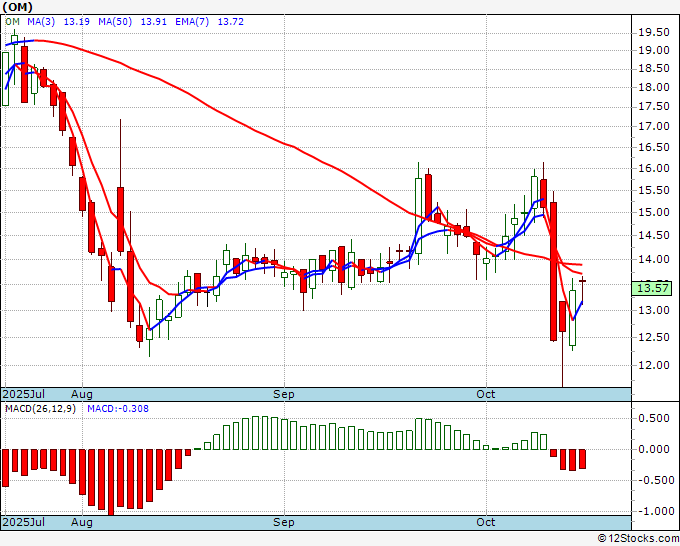680x546 pixels.
Task: Click the 15.50 price axis label
Action: coord(654,190)
